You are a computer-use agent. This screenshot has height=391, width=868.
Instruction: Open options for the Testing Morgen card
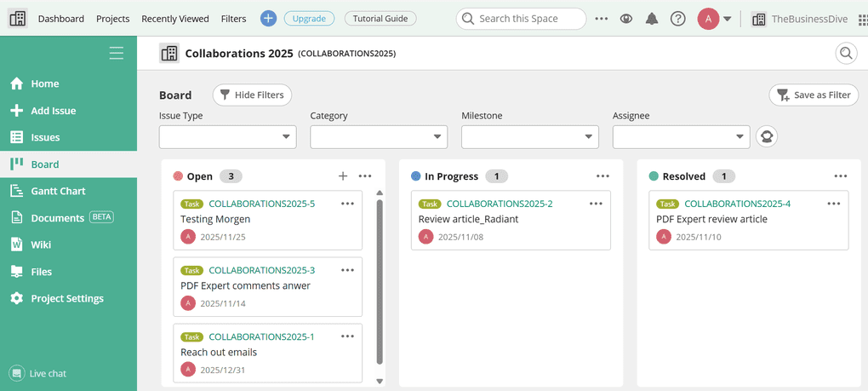(x=348, y=204)
